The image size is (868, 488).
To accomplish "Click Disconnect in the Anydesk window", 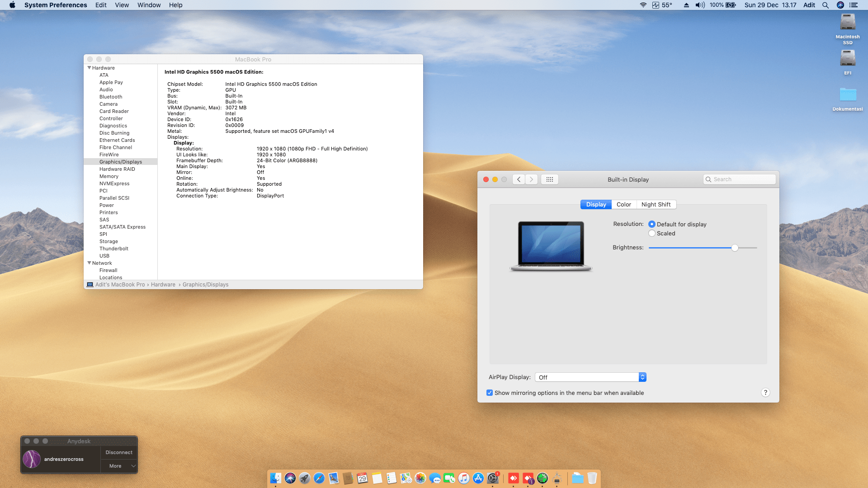I will tap(119, 452).
